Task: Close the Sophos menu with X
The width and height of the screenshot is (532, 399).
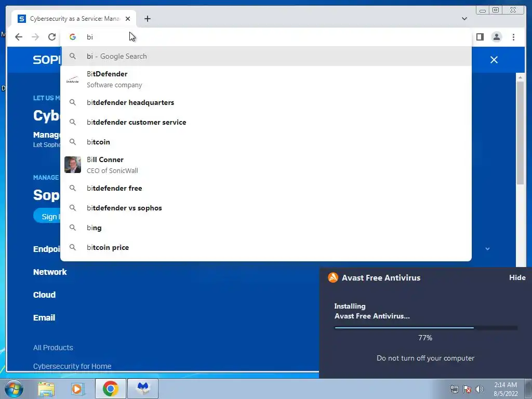Action: pyautogui.click(x=494, y=60)
